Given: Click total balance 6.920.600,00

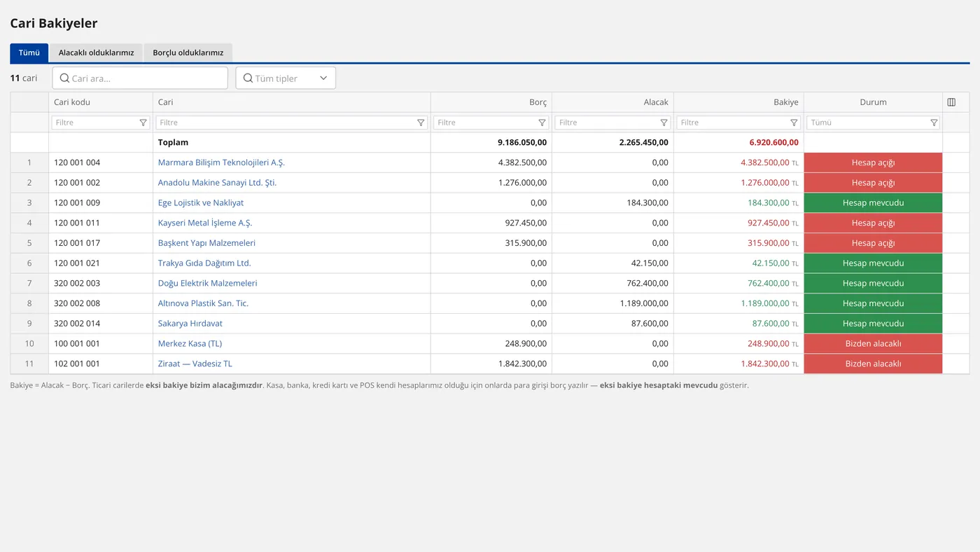Looking at the screenshot, I should click(773, 142).
